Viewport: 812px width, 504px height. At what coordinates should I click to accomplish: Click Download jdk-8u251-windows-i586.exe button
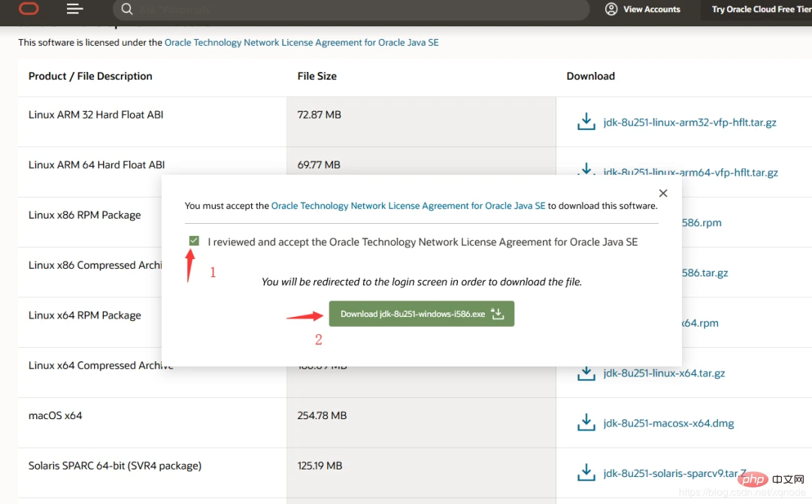tap(421, 314)
